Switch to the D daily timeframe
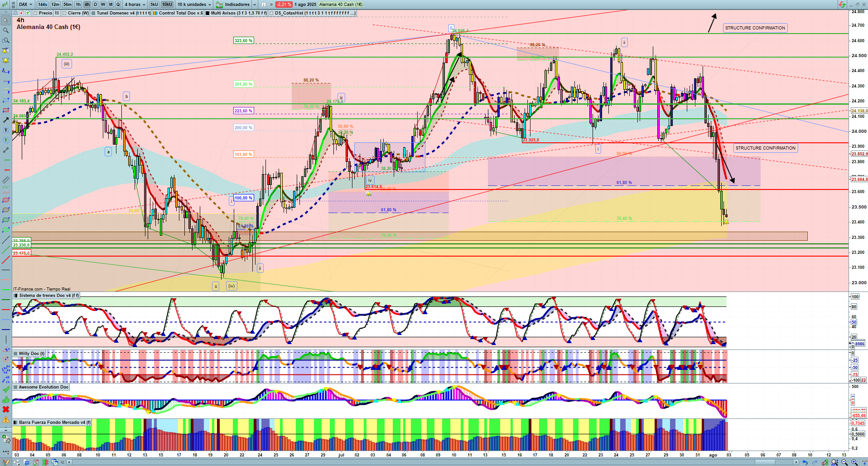This screenshot has width=868, height=466. click(95, 5)
